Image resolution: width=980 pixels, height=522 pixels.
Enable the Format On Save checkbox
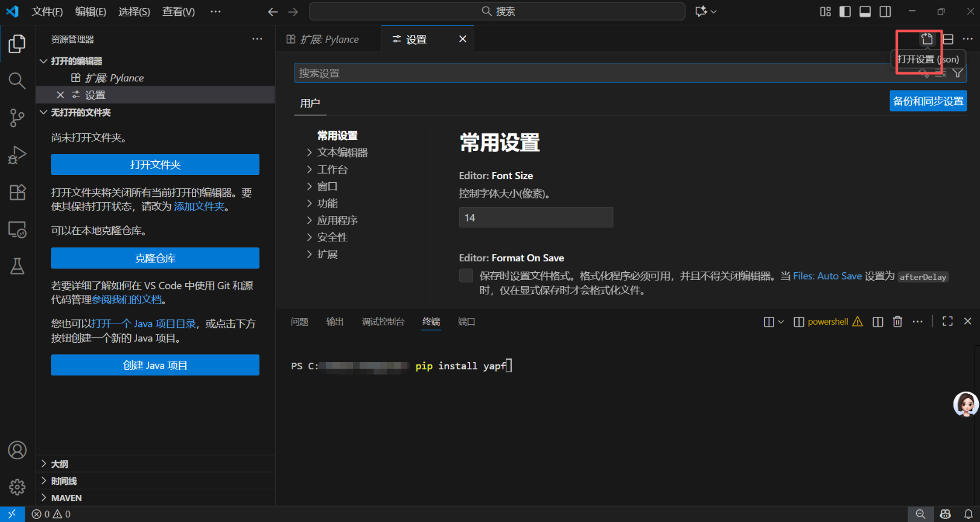[466, 276]
